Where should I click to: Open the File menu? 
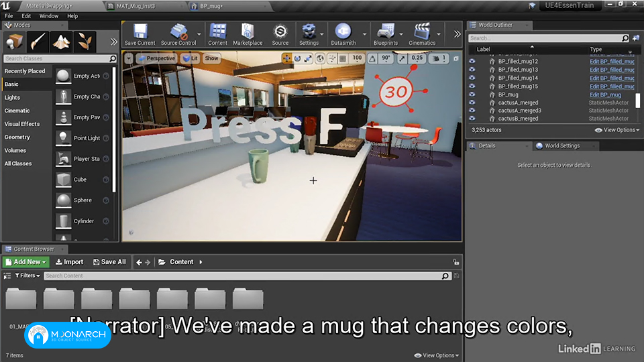[9, 16]
